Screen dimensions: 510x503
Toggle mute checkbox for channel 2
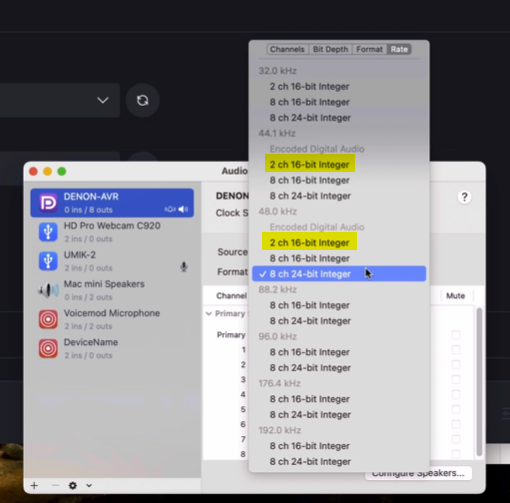[x=456, y=364]
